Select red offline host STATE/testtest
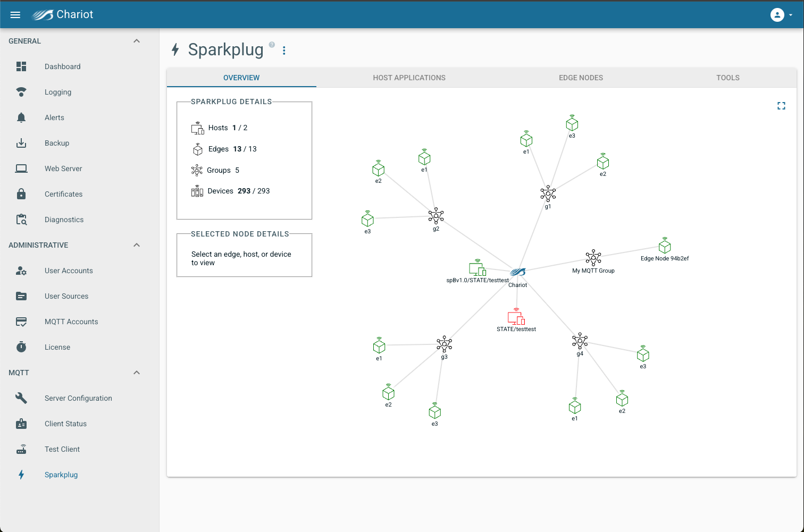Image resolution: width=804 pixels, height=532 pixels. [516, 317]
